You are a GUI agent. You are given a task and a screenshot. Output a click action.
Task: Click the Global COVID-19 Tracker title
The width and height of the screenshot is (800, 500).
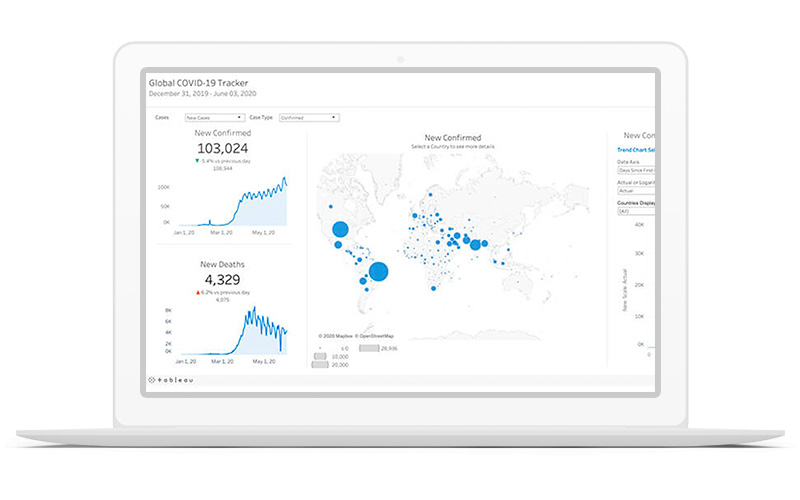click(199, 83)
